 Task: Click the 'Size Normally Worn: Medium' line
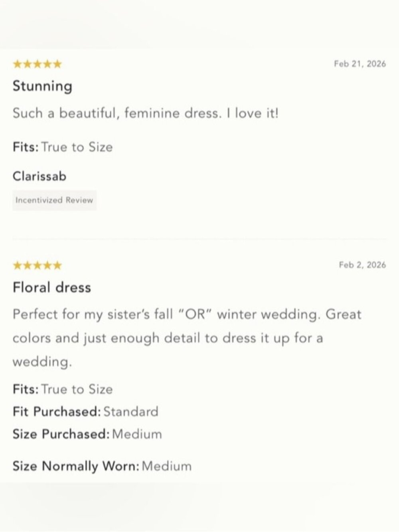click(102, 466)
